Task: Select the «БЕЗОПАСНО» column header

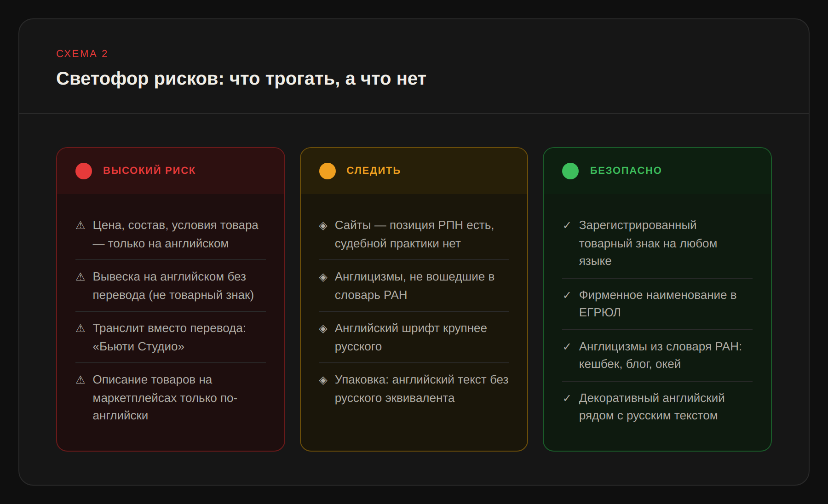Action: pyautogui.click(x=625, y=171)
